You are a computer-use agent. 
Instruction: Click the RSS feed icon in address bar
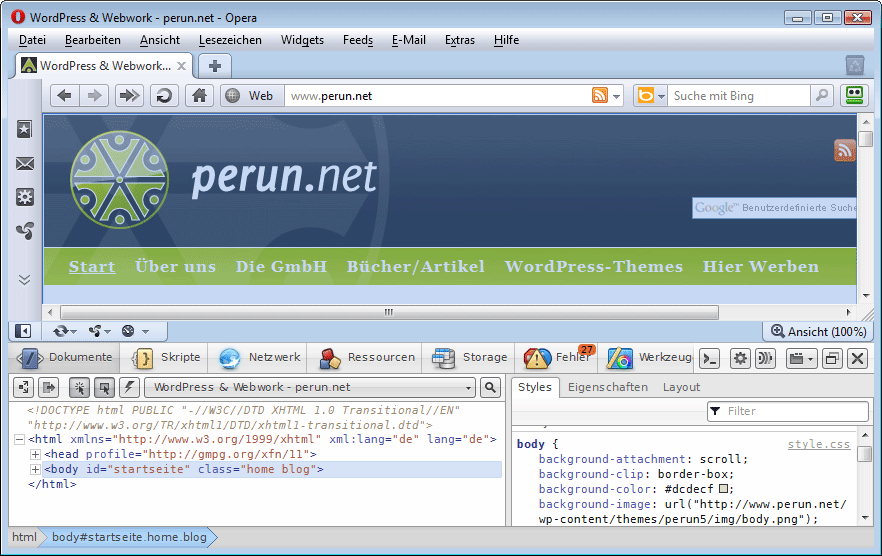click(x=600, y=96)
